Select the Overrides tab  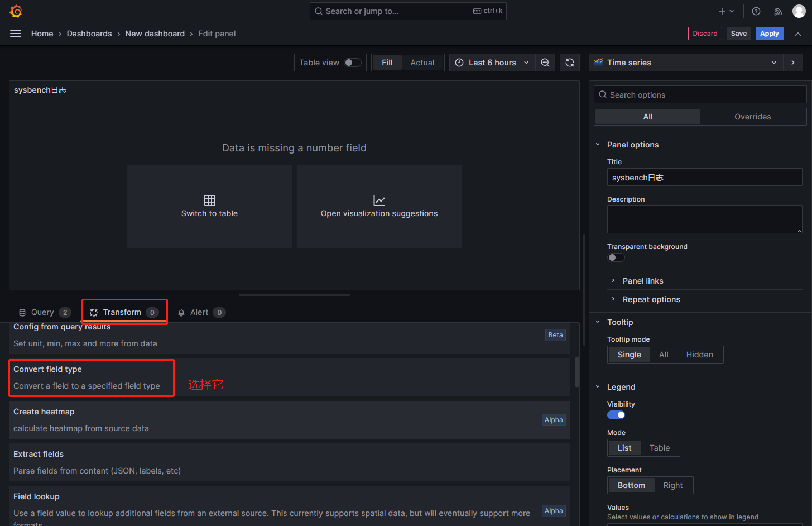[x=753, y=117]
